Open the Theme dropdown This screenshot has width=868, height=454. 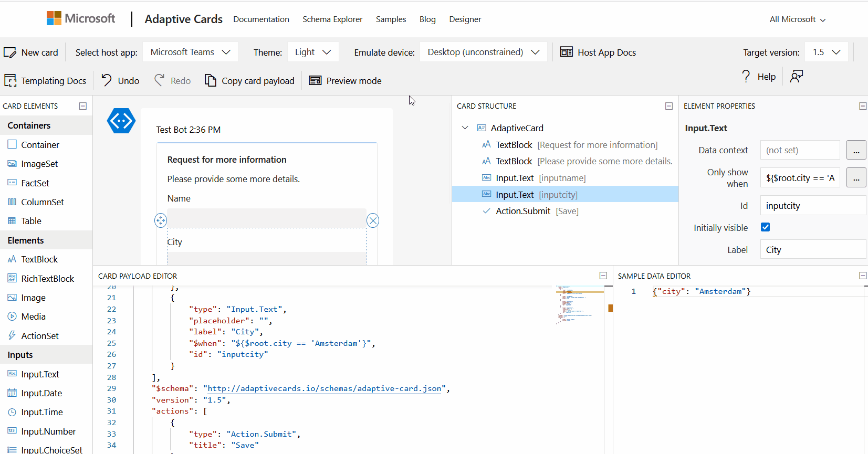[x=313, y=52]
